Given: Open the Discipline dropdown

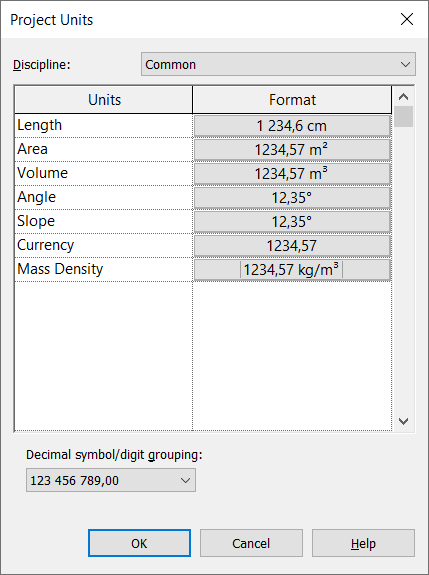Looking at the screenshot, I should click(x=278, y=64).
